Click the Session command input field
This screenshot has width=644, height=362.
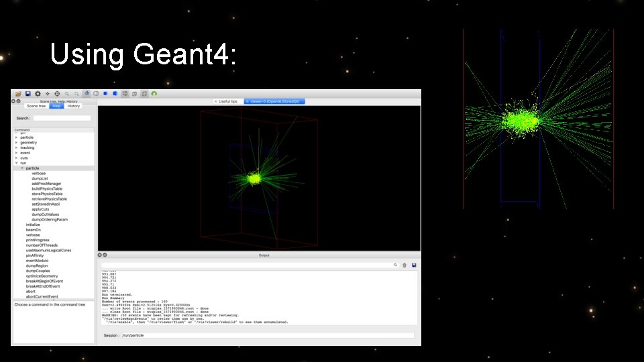click(268, 335)
